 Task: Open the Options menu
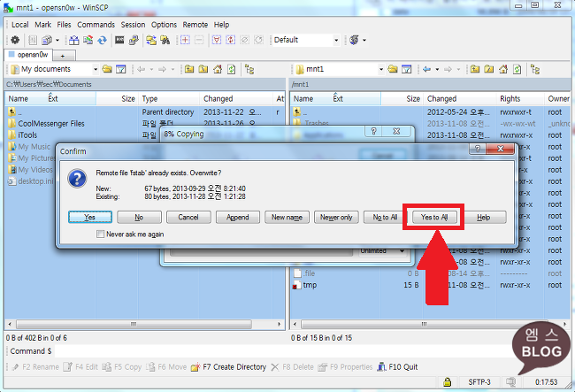point(164,25)
